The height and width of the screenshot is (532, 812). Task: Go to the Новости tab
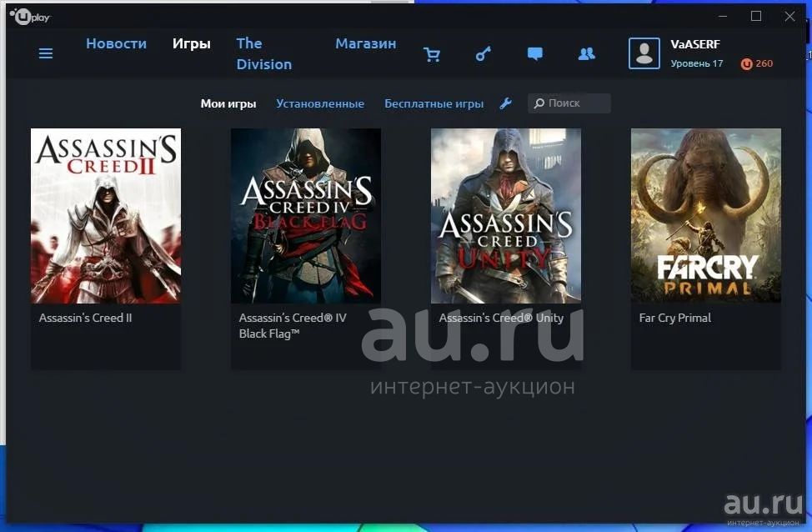[117, 43]
